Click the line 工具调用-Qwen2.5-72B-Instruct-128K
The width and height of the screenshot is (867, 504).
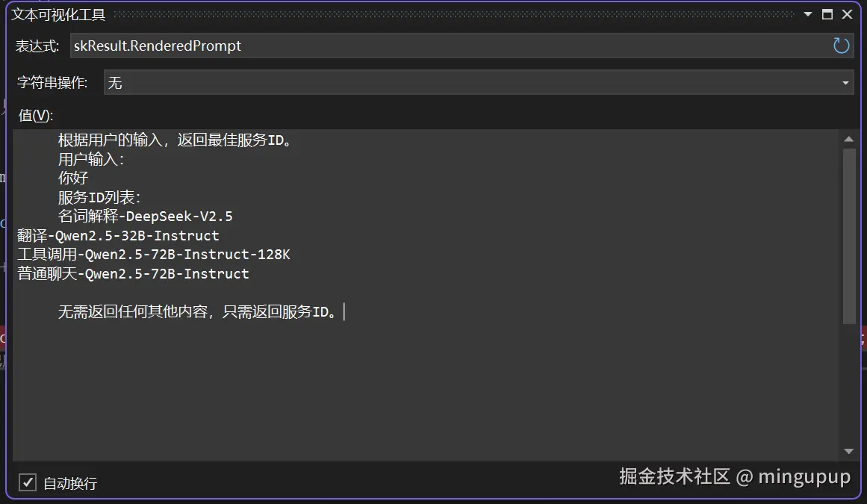155,254
